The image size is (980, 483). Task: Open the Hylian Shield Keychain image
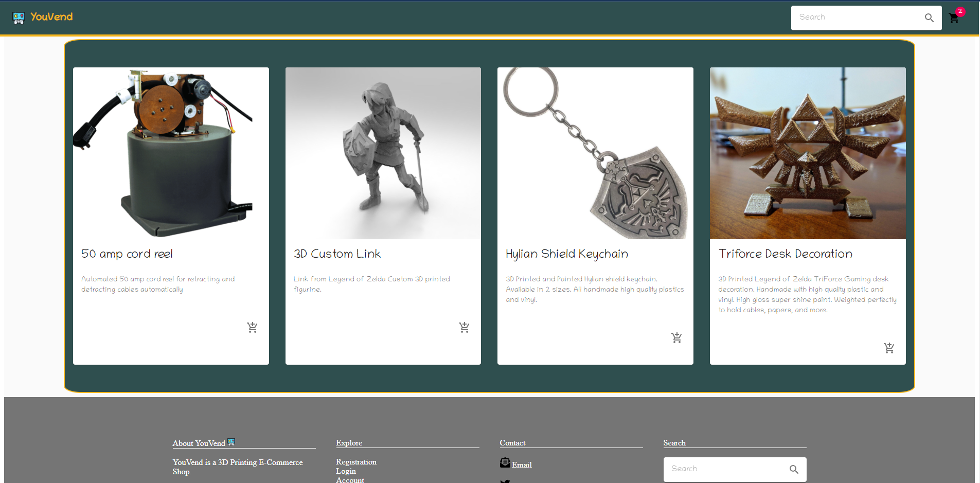coord(595,153)
